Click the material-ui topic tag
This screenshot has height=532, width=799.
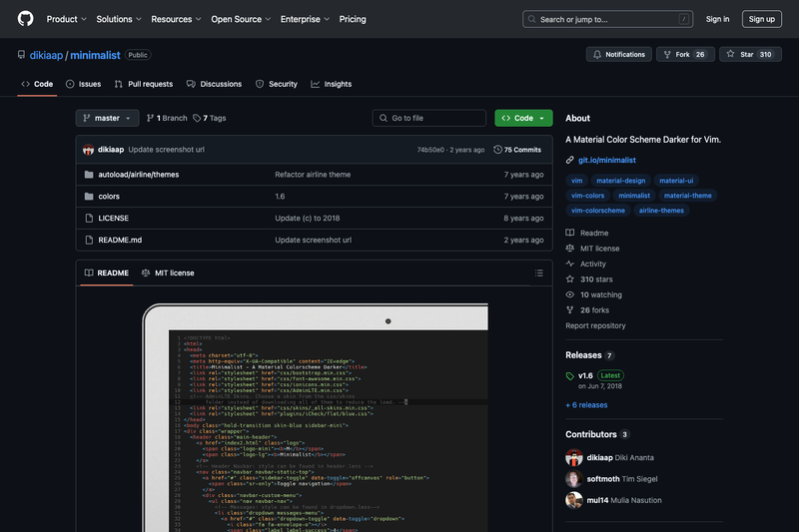[x=676, y=181]
